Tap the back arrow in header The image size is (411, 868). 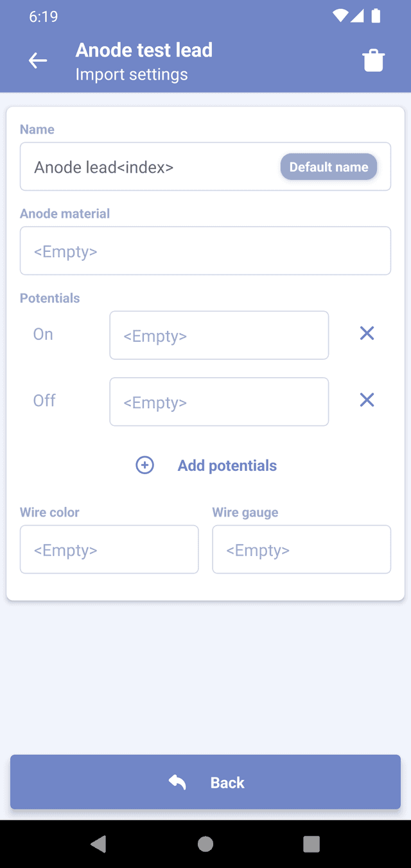(38, 61)
